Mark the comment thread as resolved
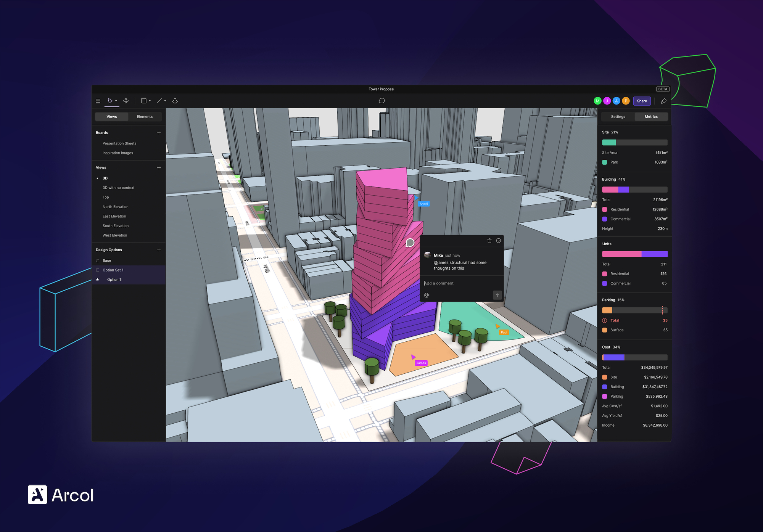The height and width of the screenshot is (532, 763). coord(498,241)
